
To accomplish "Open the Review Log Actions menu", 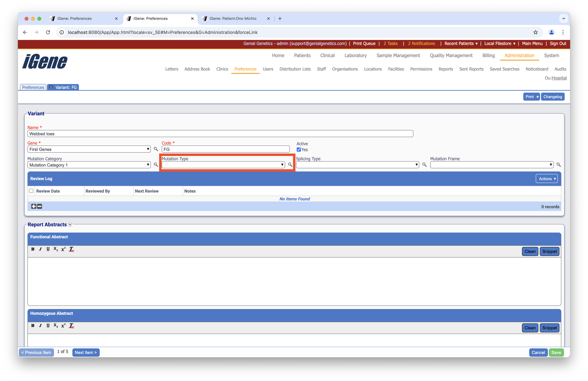I will point(546,179).
